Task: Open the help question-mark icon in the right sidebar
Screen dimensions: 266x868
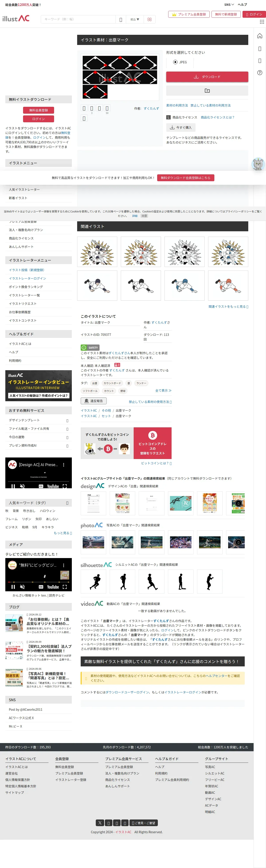Action: click(260, 72)
